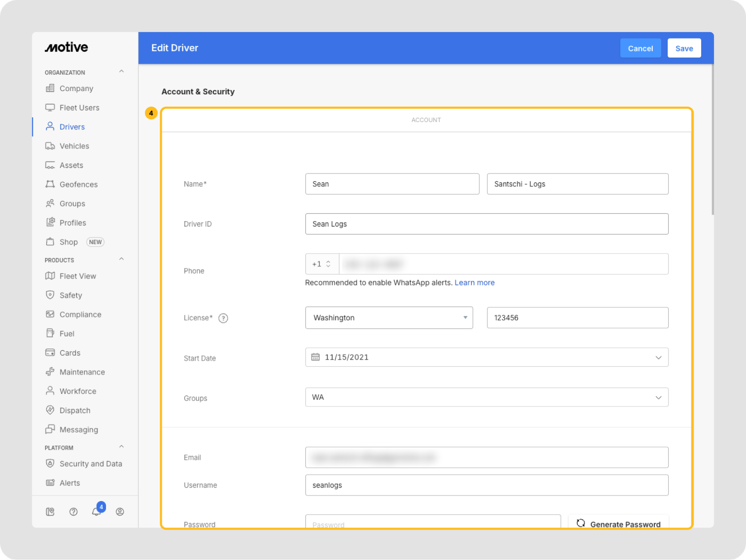Click the page vertical scrollbar
Screen dimensions: 746x560
click(x=712, y=140)
